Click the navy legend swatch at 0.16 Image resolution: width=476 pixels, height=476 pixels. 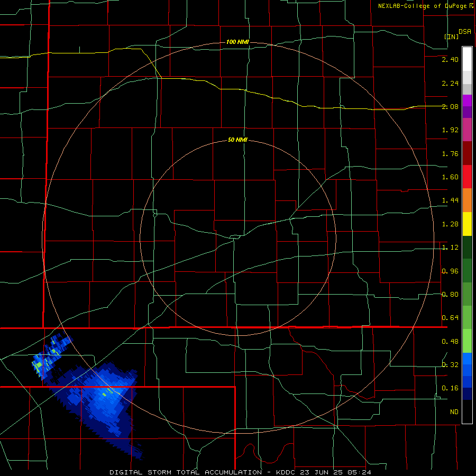pos(467,393)
